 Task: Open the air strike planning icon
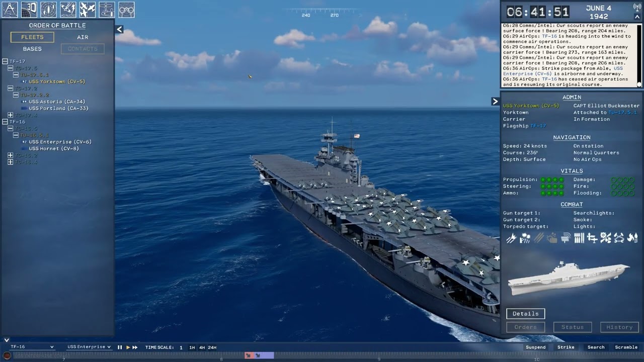coord(68,9)
